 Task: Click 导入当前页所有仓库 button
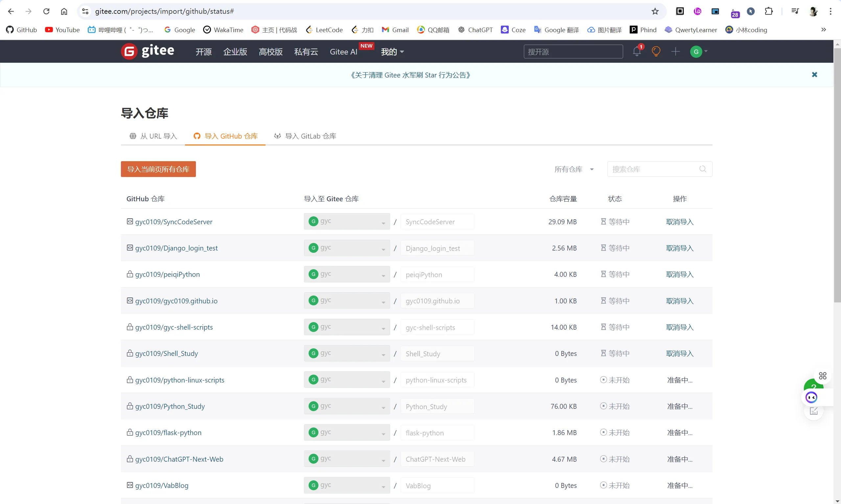pyautogui.click(x=158, y=169)
